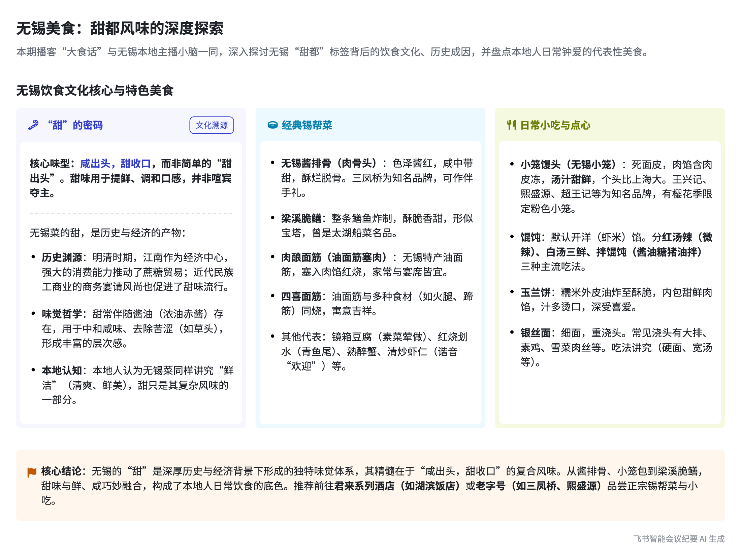Click the blue 咸出头，甜收口 highlighted text

click(x=115, y=164)
